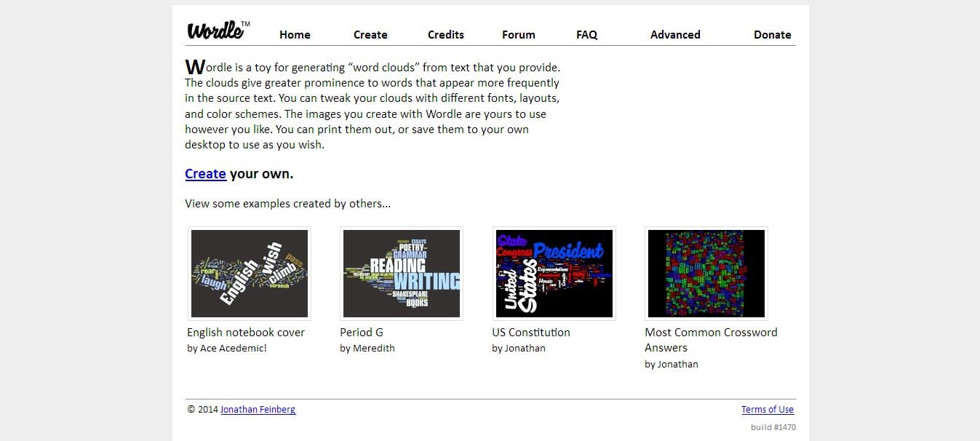980x441 pixels.
Task: Select the Advanced menu item
Action: pyautogui.click(x=675, y=35)
